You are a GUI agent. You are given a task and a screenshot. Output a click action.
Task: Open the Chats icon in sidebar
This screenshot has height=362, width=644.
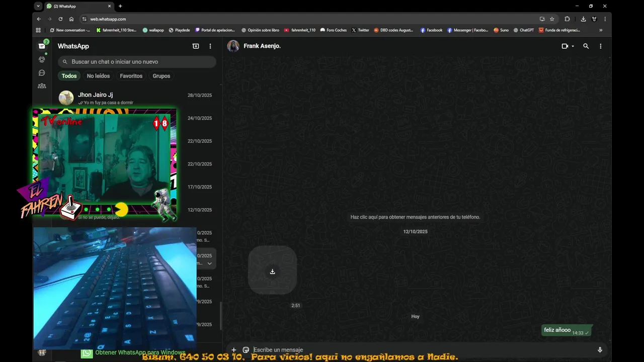(42, 46)
